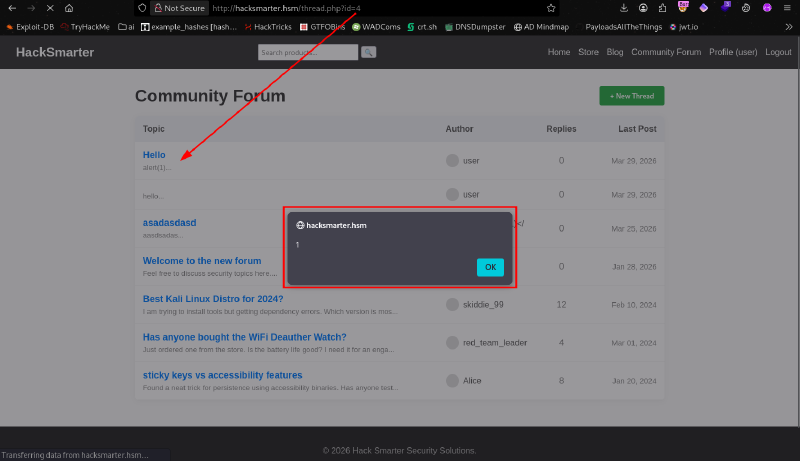Image resolution: width=800 pixels, height=461 pixels.
Task: Open Community Forum nav item
Action: 666,52
